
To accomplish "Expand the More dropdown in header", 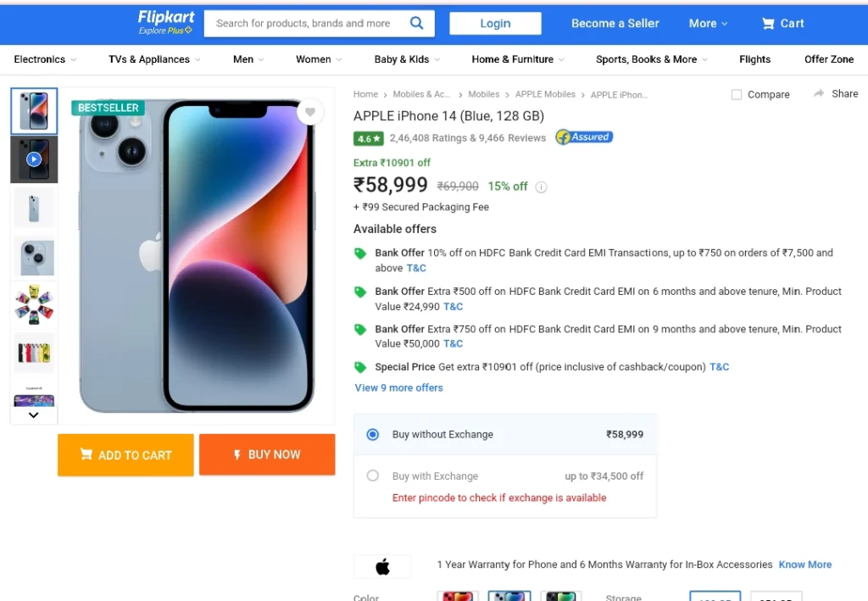I will [708, 23].
